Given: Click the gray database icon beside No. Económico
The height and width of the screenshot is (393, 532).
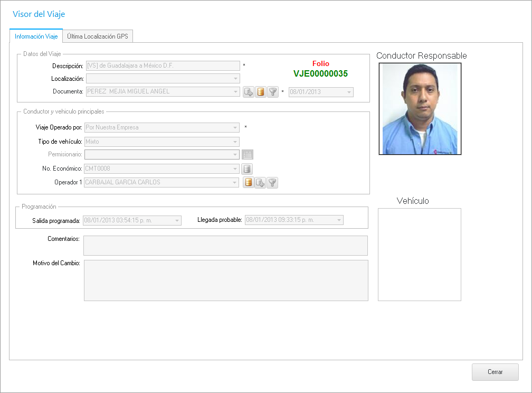Looking at the screenshot, I should (247, 169).
